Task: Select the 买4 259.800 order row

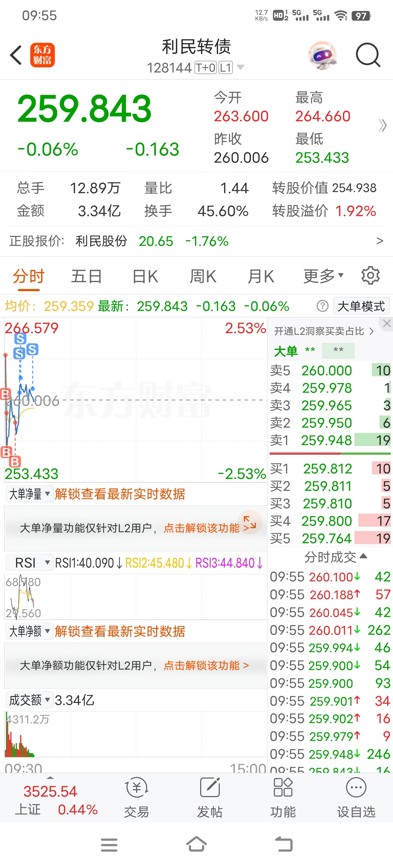Action: click(330, 521)
